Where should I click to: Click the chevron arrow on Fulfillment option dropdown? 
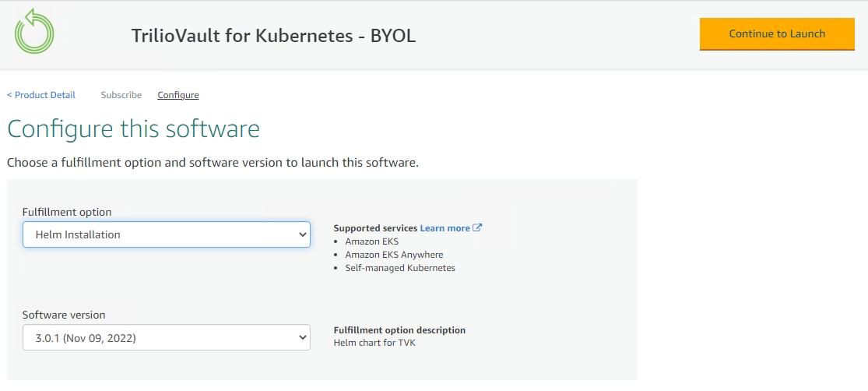pos(303,234)
